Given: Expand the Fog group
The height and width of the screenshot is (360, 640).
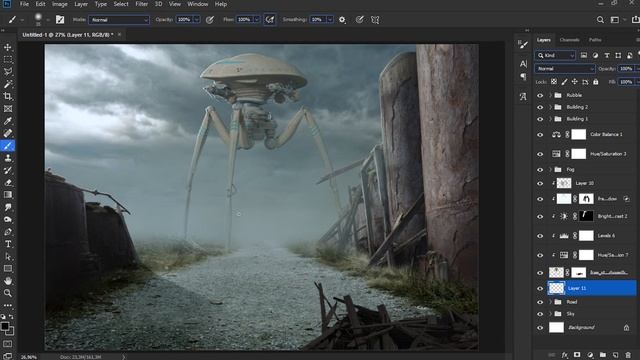Looking at the screenshot, I should coord(550,169).
